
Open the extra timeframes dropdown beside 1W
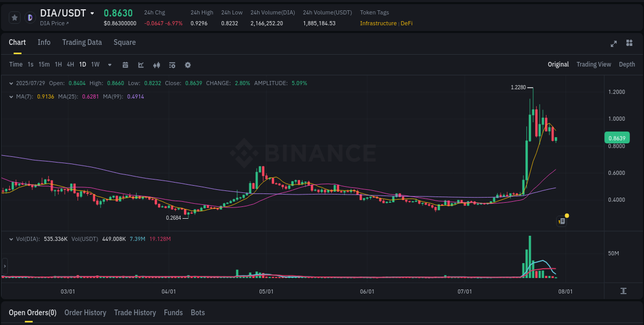(109, 64)
